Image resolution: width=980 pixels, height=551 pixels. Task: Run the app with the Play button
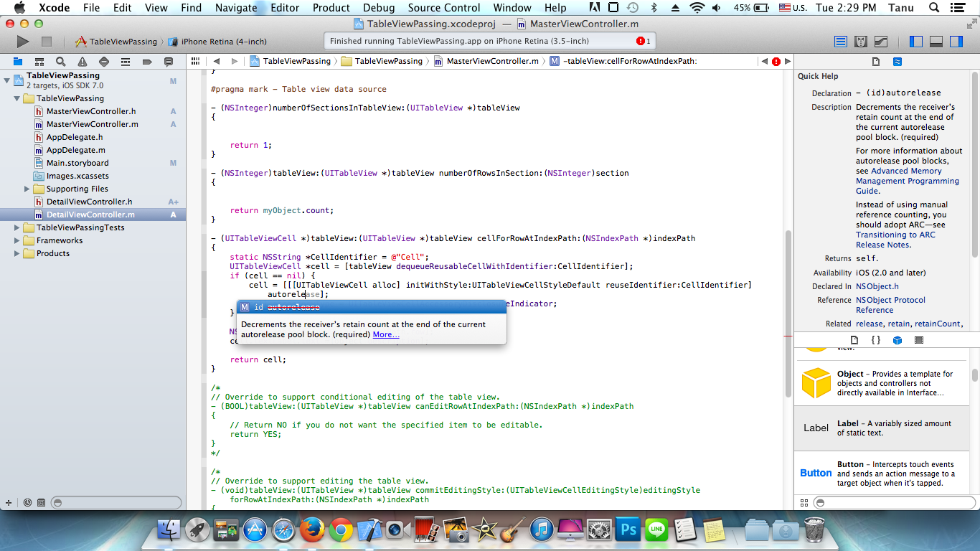click(x=23, y=42)
